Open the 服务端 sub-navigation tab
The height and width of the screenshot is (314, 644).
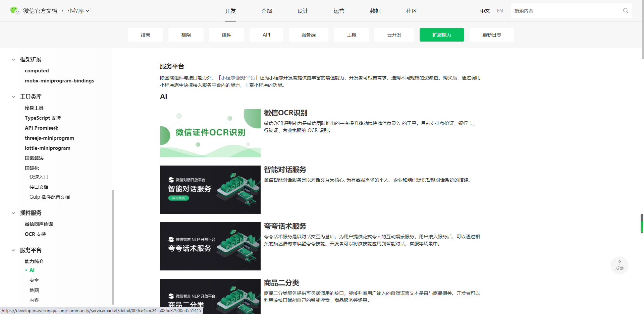[309, 35]
